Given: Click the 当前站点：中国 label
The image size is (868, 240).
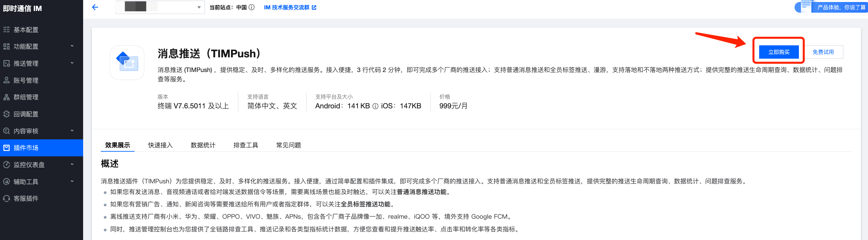Looking at the screenshot, I should click(x=228, y=7).
